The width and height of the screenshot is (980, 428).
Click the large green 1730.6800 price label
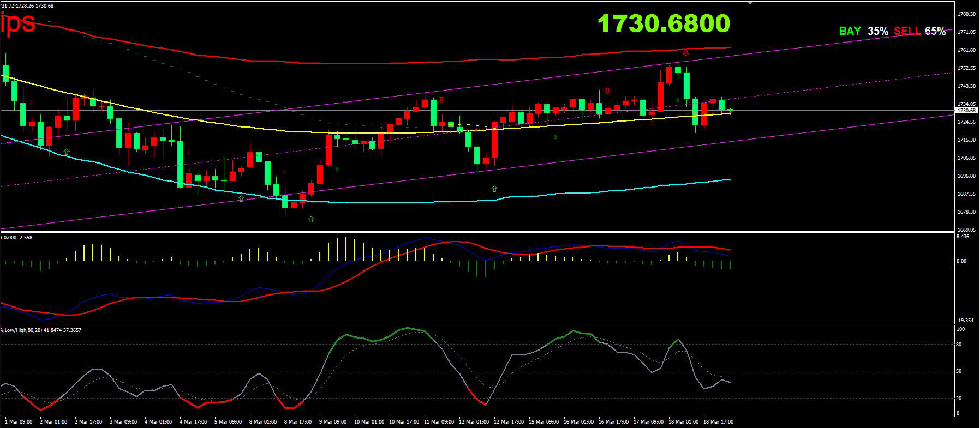[x=664, y=23]
